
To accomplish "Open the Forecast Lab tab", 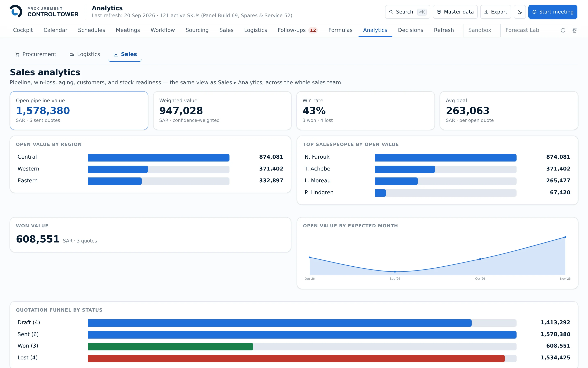I will 522,30.
